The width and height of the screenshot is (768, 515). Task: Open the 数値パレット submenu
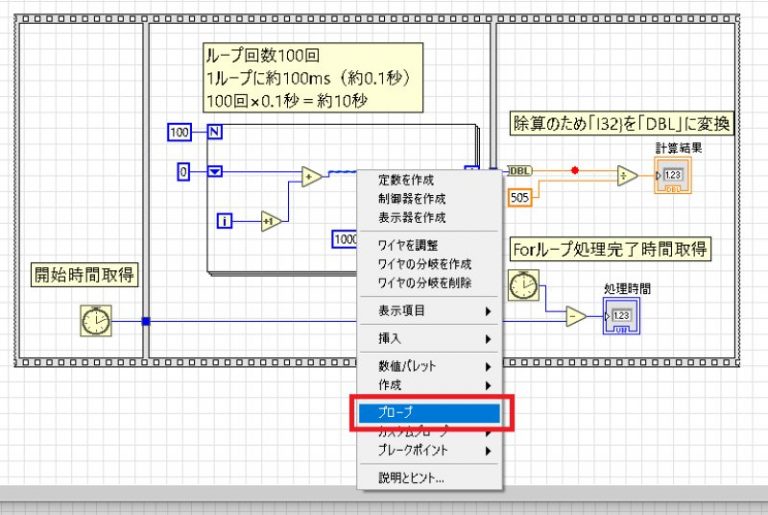[429, 367]
